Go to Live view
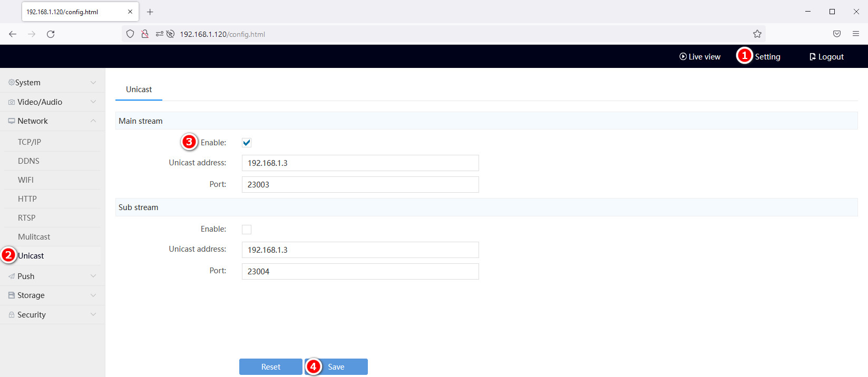 pyautogui.click(x=699, y=57)
